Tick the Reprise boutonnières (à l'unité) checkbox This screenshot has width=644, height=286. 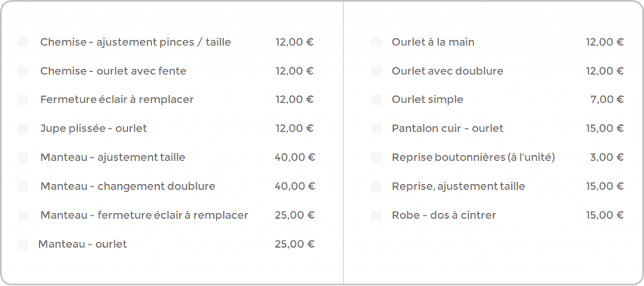[376, 158]
